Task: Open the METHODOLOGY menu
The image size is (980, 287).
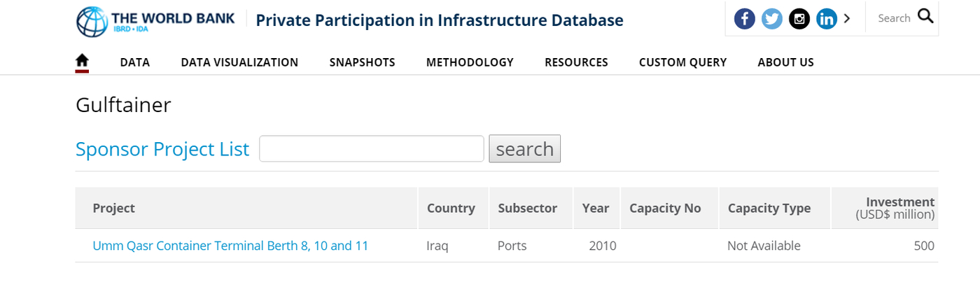Action: pyautogui.click(x=470, y=62)
